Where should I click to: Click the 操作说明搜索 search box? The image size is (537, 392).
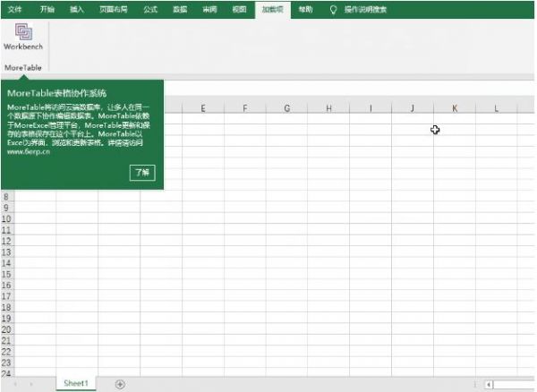click(x=365, y=10)
